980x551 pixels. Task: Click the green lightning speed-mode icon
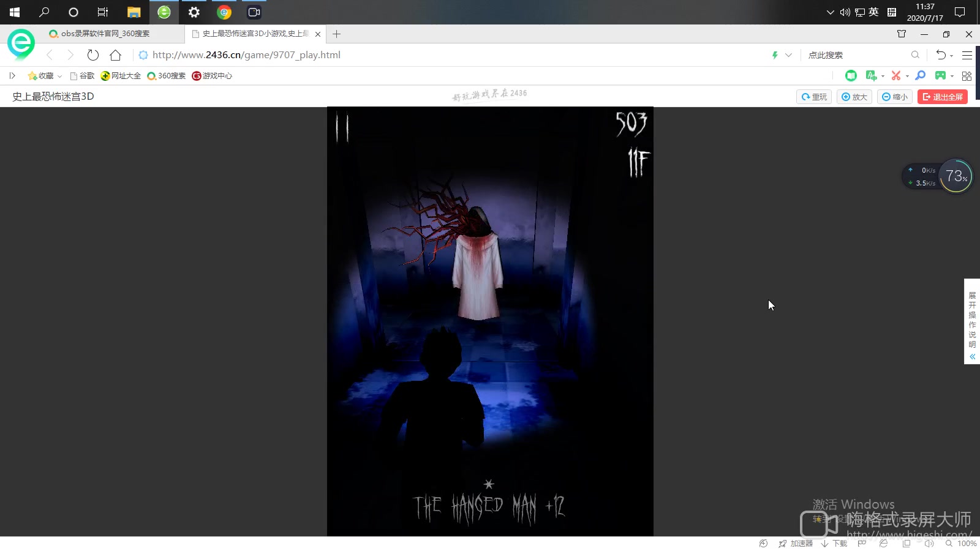tap(775, 55)
